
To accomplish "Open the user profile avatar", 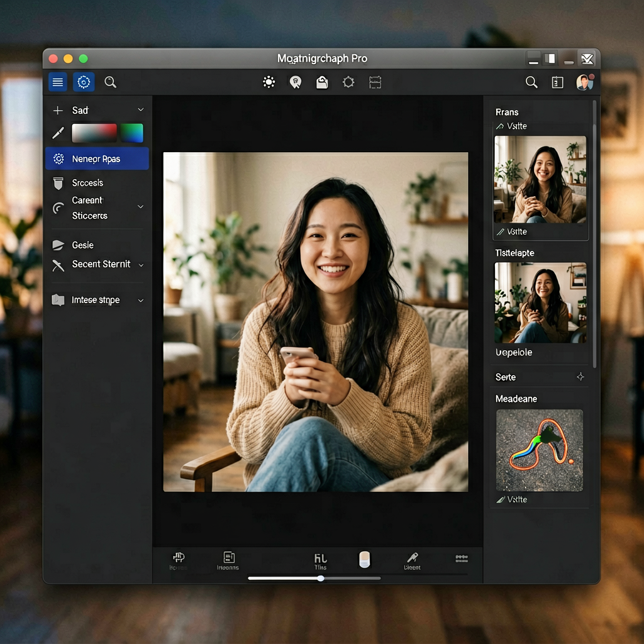I will tap(584, 82).
